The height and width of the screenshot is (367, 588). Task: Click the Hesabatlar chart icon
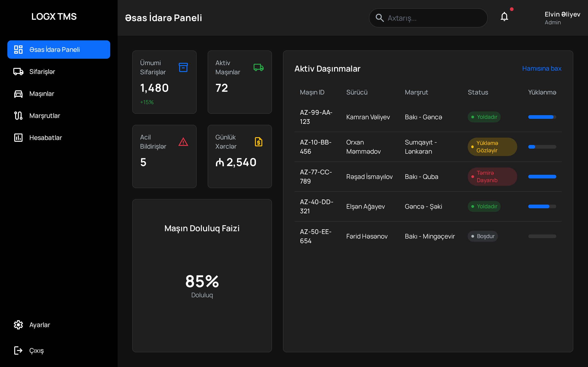18,138
